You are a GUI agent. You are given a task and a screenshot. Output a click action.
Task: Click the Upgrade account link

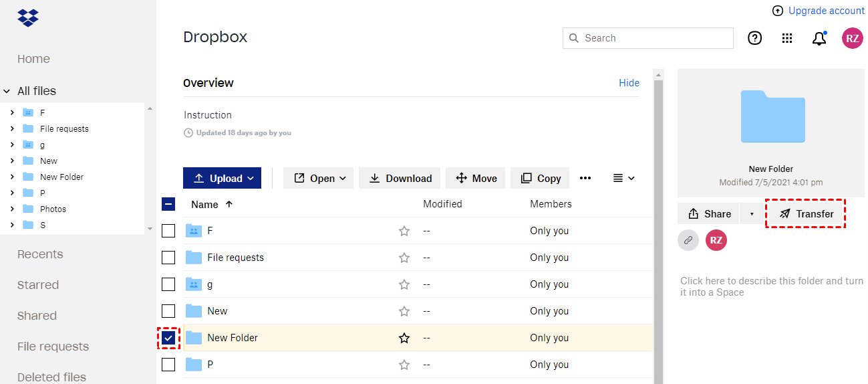[818, 11]
